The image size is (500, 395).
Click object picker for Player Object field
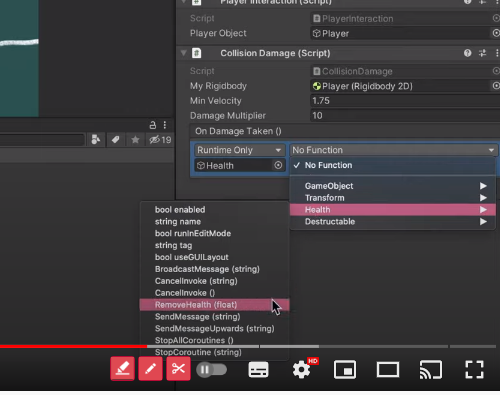(496, 33)
